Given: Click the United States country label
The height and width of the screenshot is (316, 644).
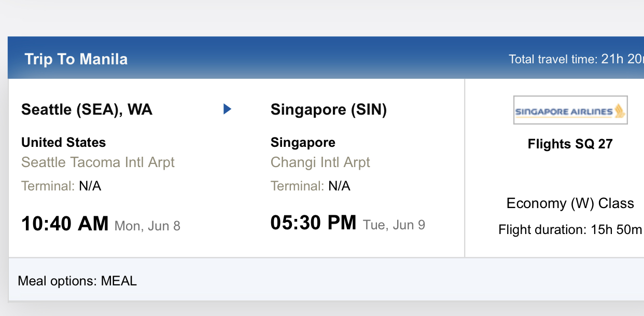Looking at the screenshot, I should pos(63,142).
